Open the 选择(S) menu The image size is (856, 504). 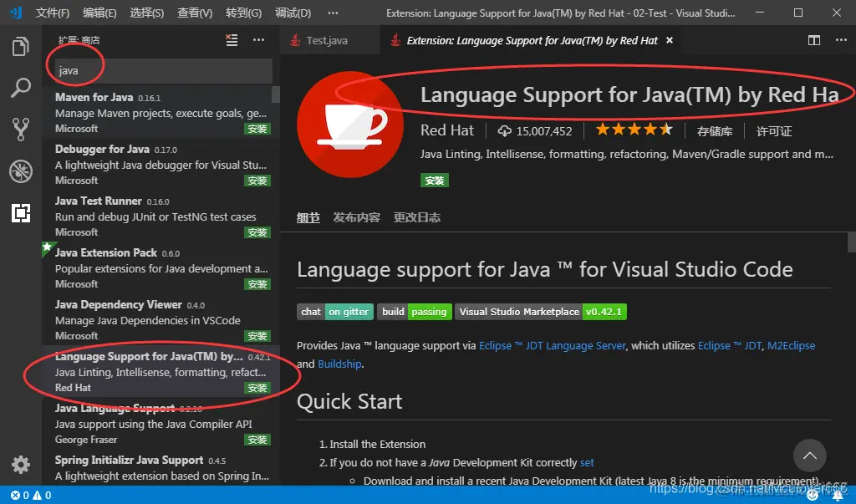(x=147, y=13)
